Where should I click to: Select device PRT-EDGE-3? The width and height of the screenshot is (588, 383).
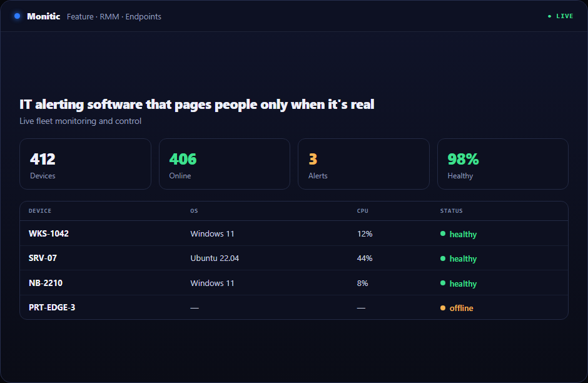click(52, 308)
